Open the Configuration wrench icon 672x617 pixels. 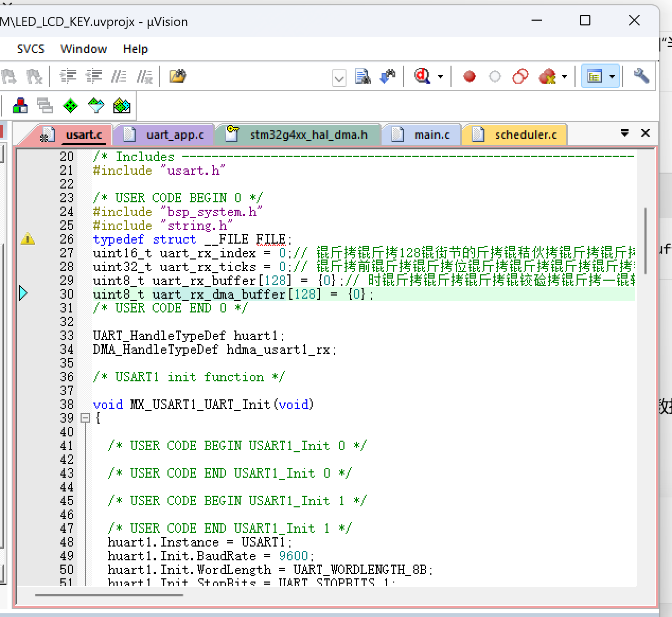641,76
